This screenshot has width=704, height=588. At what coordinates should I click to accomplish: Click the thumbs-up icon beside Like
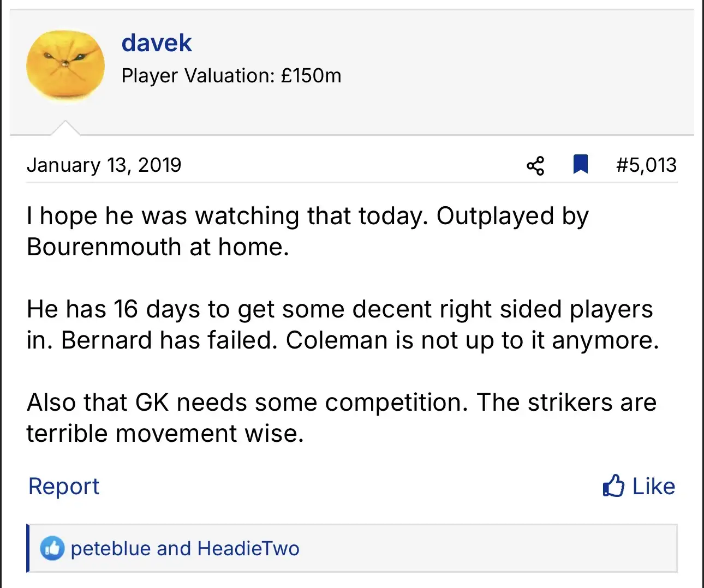pos(613,485)
